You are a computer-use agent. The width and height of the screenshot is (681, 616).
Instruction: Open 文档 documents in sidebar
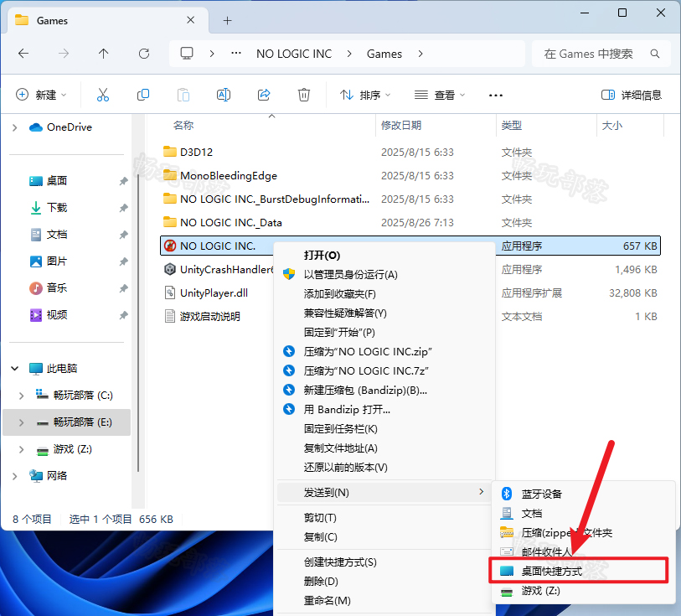[x=56, y=235]
